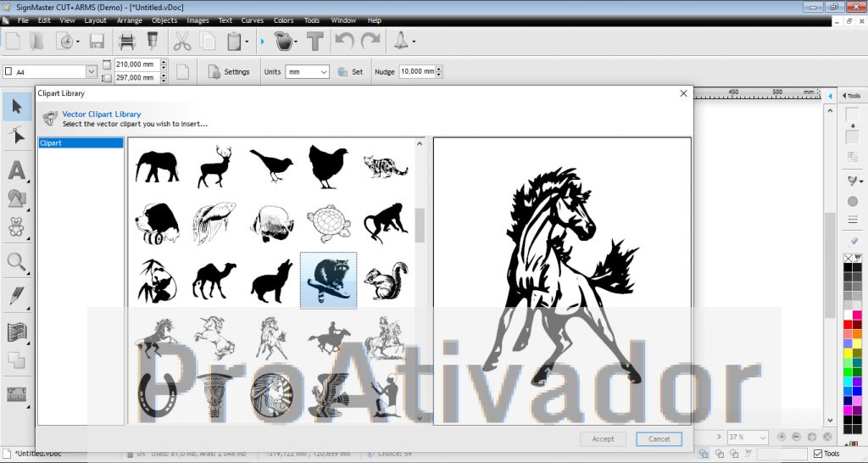Click the Set button
This screenshot has height=463, width=868.
(x=350, y=72)
